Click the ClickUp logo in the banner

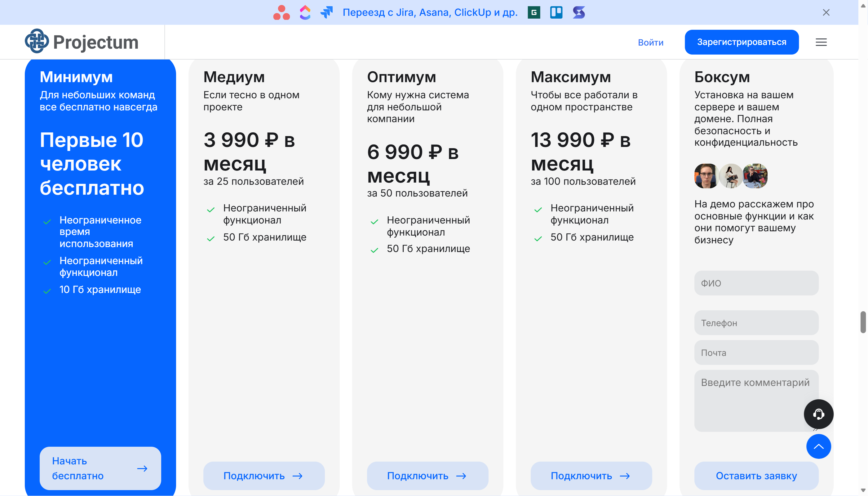pyautogui.click(x=305, y=13)
